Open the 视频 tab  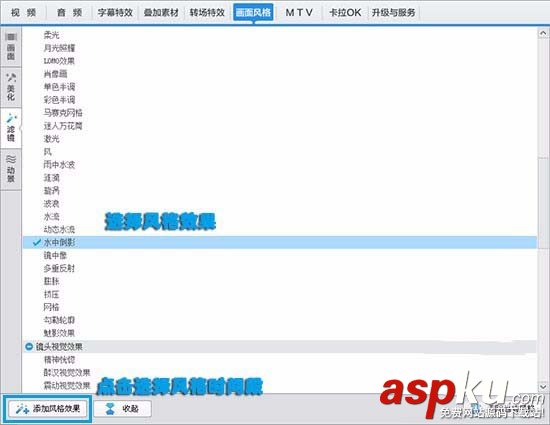coord(23,13)
